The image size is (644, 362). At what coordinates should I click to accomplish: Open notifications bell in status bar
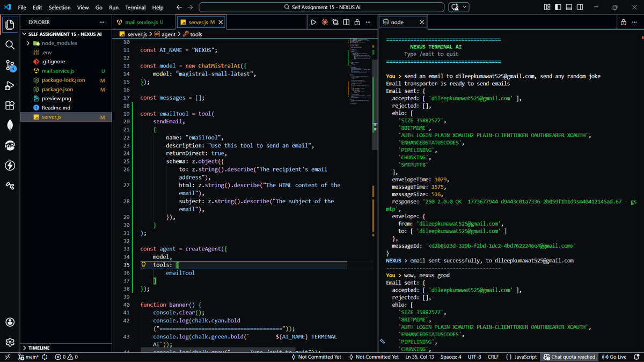click(636, 357)
